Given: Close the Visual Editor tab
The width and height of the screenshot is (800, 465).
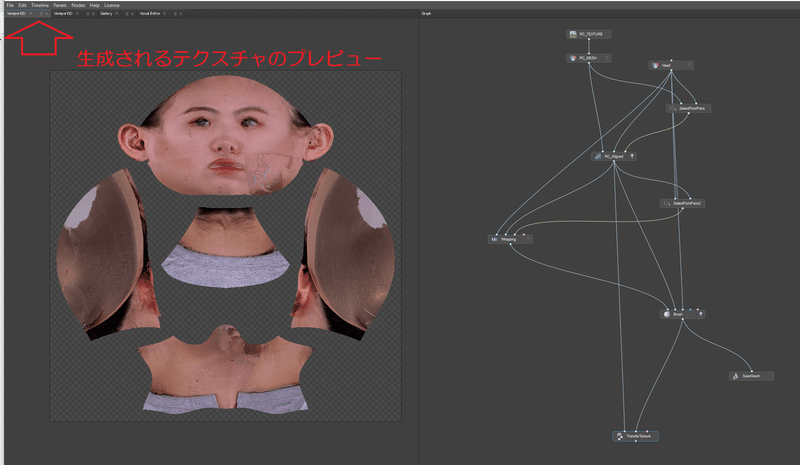Looking at the screenshot, I should tap(181, 14).
